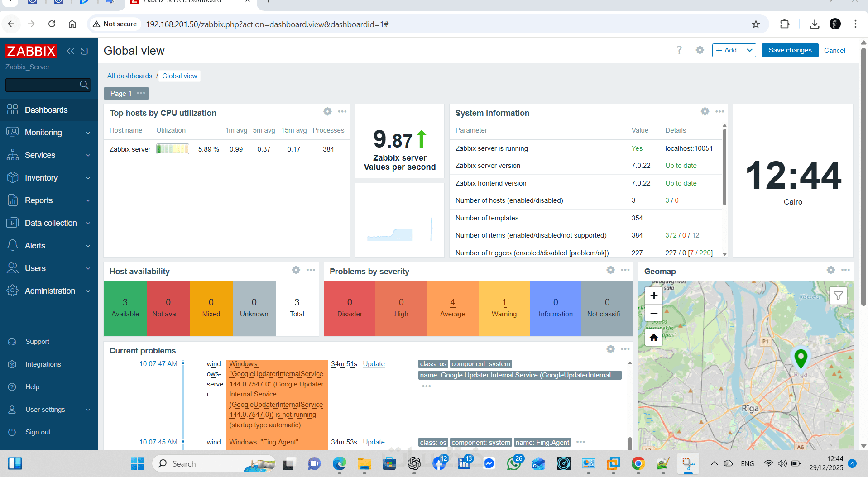The height and width of the screenshot is (477, 868).
Task: Expand the Monitoring menu section
Action: (49, 133)
